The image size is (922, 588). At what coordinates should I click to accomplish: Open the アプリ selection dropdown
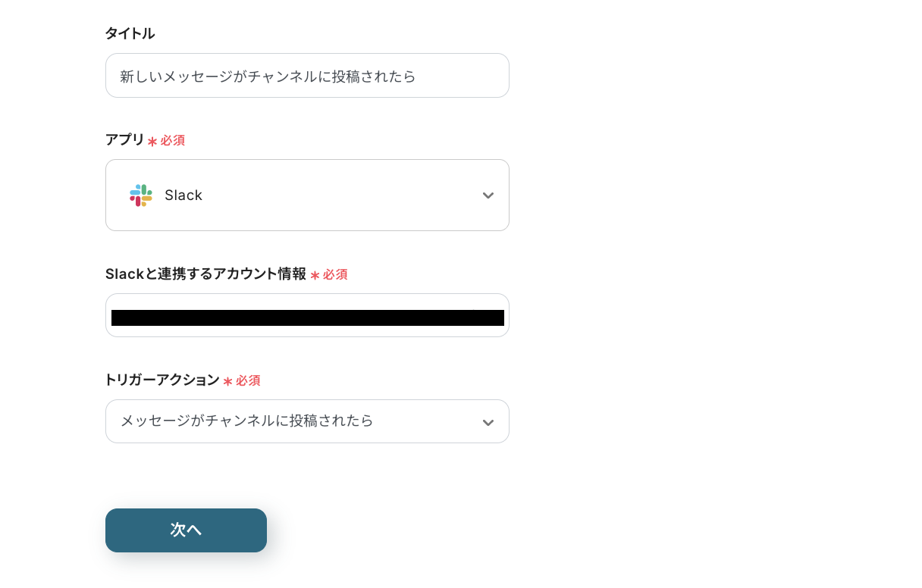[307, 195]
